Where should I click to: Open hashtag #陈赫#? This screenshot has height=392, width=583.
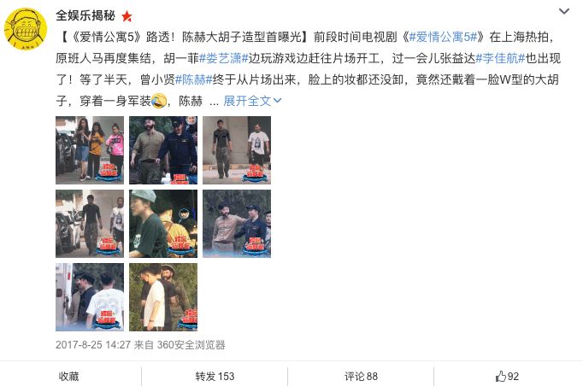[x=194, y=79]
